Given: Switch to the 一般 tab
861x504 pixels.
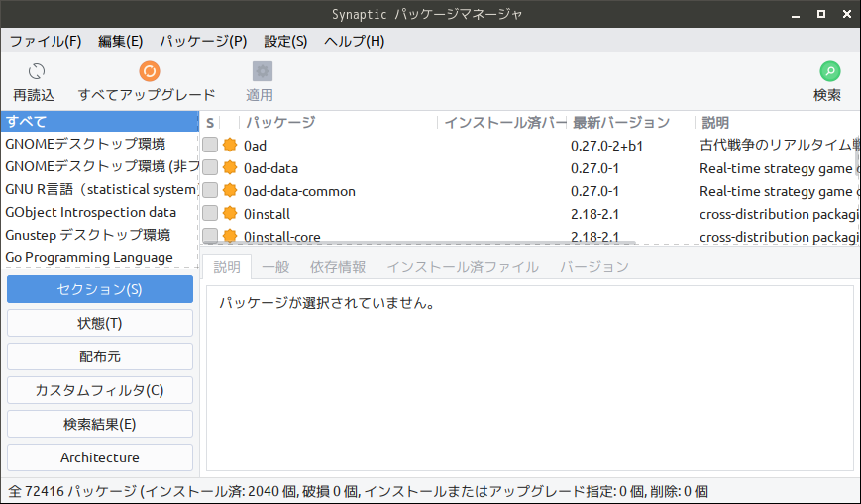Looking at the screenshot, I should pos(275,267).
